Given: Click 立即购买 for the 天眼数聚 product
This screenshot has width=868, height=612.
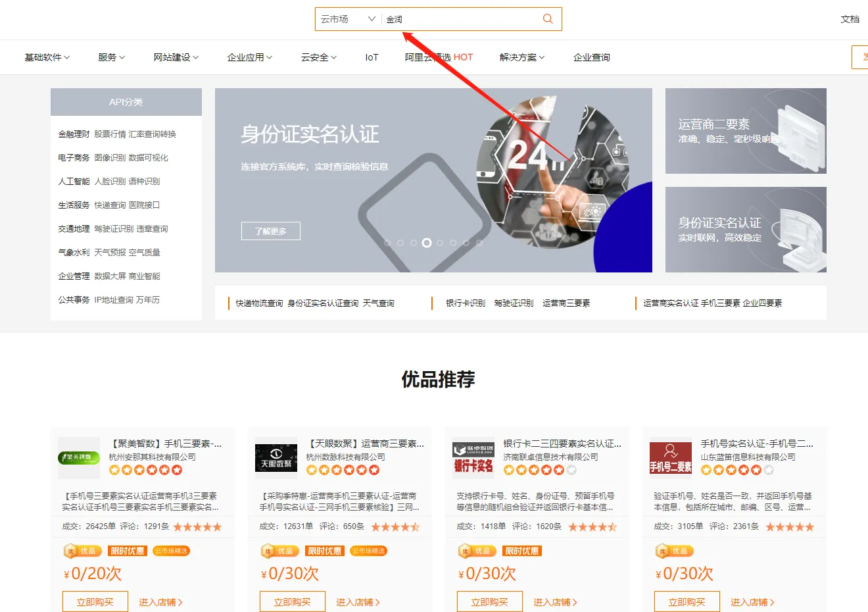Looking at the screenshot, I should pos(293,601).
